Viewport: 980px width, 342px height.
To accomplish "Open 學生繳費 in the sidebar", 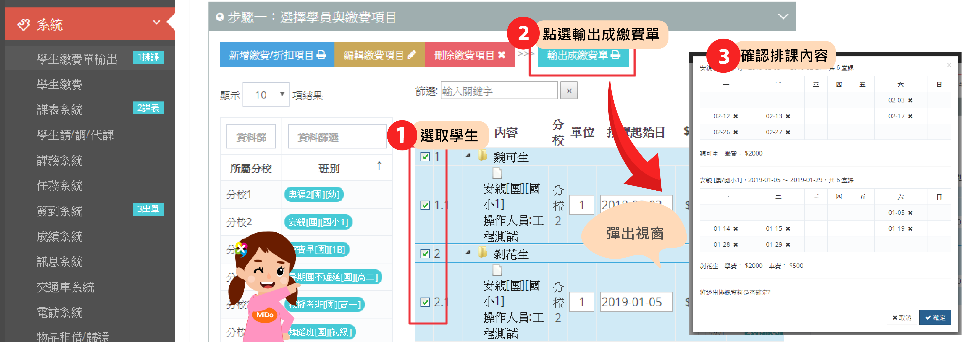I will click(60, 84).
